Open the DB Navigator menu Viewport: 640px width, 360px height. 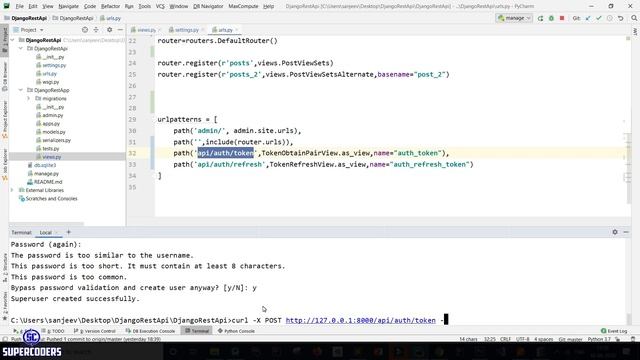[208, 7]
